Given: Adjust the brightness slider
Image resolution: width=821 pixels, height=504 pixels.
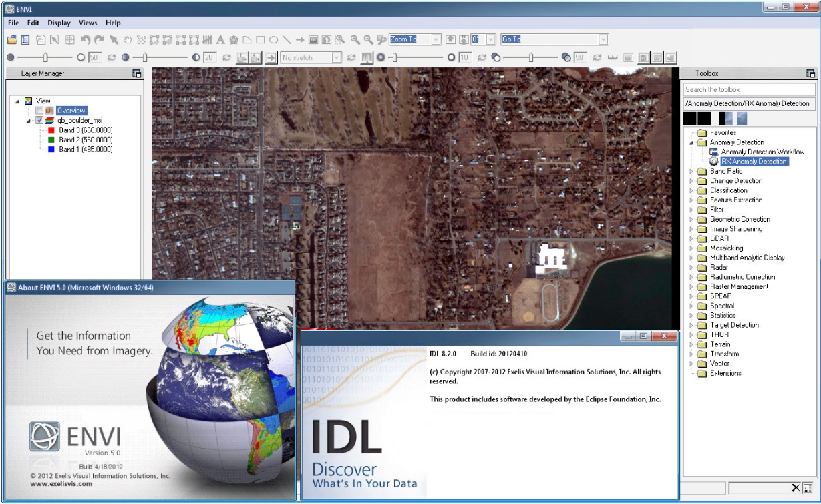Looking at the screenshot, I should point(45,57).
